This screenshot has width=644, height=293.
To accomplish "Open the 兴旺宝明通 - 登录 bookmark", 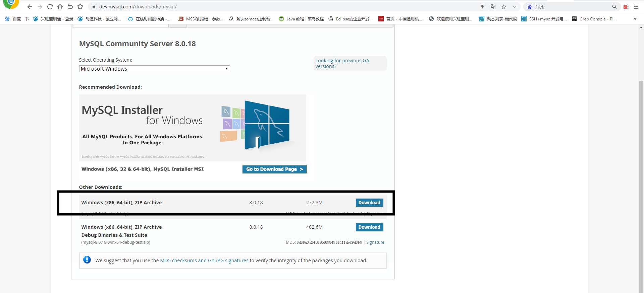I will click(53, 19).
